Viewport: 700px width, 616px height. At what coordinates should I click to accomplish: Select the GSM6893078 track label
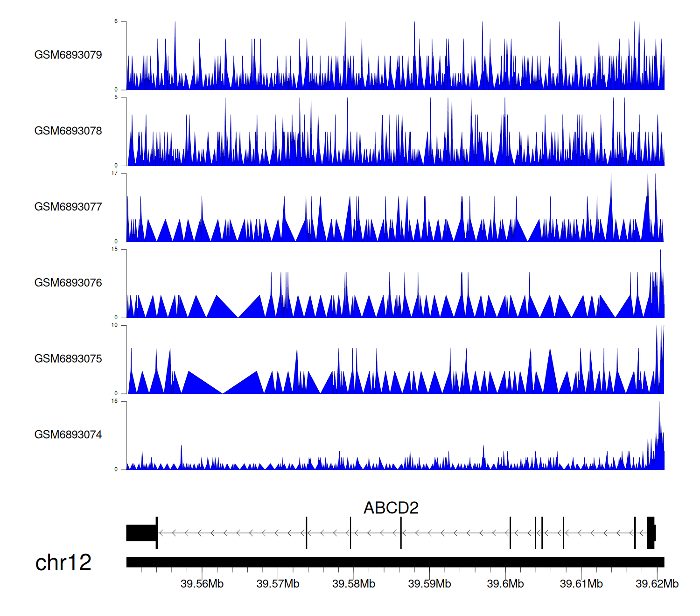[68, 131]
